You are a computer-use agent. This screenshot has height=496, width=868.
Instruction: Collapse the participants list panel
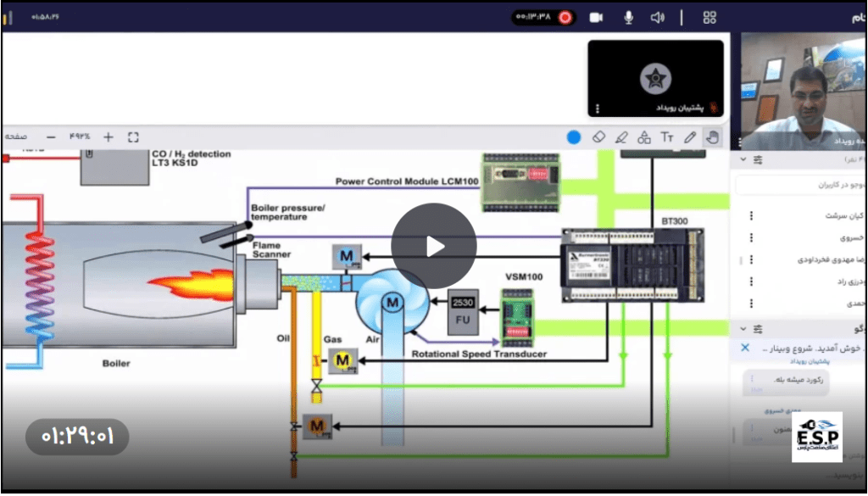(x=743, y=159)
